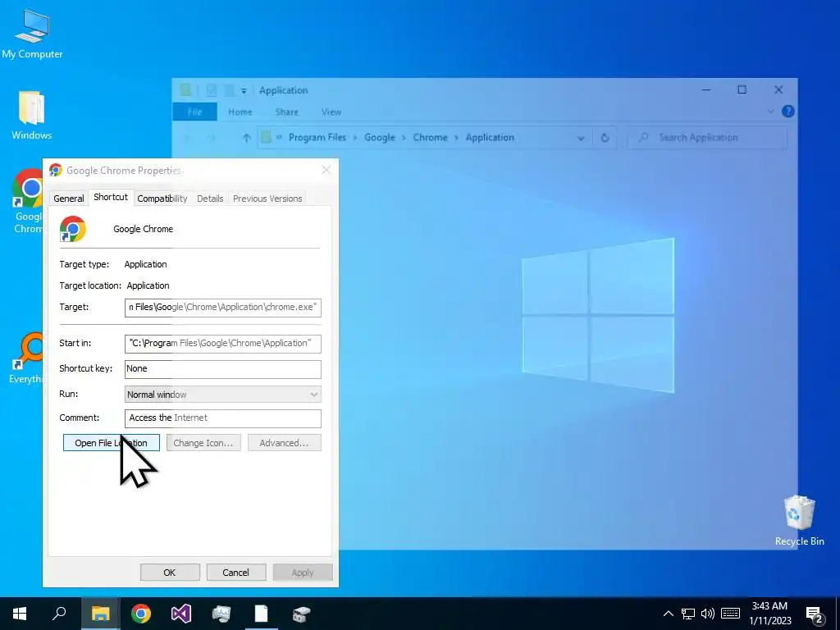
Task: Open the Advanced shortcut options
Action: click(285, 442)
